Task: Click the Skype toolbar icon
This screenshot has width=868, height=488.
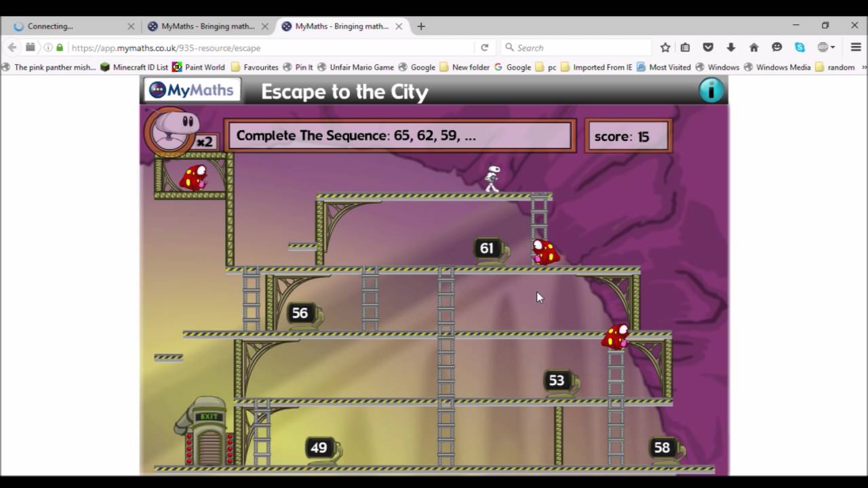Action: click(800, 47)
